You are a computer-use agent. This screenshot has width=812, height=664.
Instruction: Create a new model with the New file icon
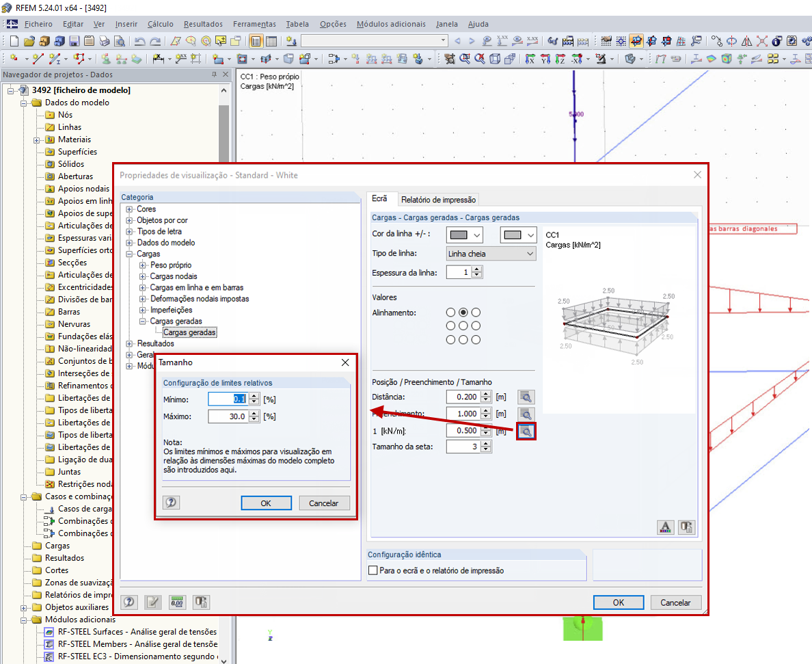pos(14,41)
